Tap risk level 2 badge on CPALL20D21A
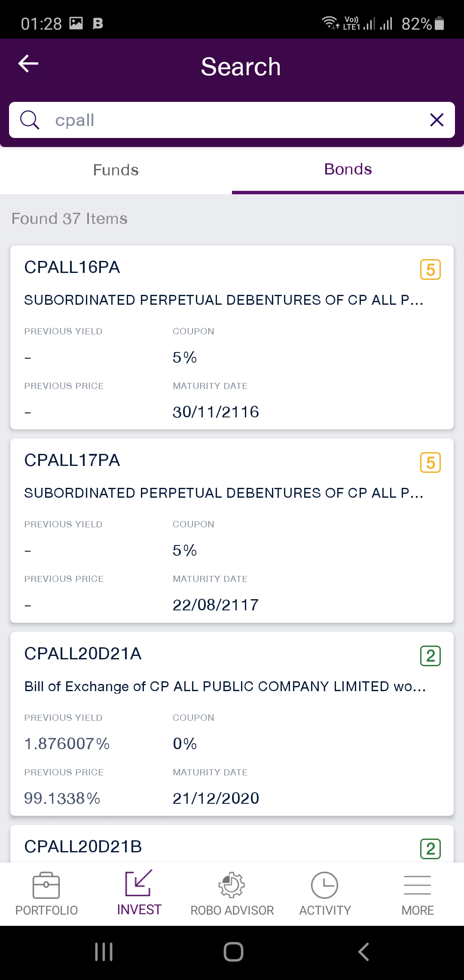Screen dimensions: 464x980 tap(430, 656)
